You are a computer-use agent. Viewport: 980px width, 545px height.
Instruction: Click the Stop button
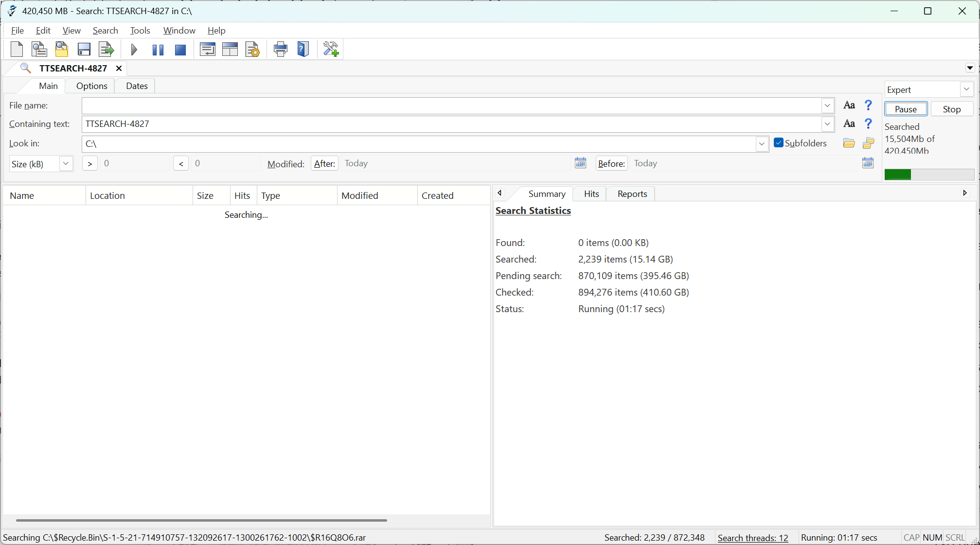pos(952,109)
